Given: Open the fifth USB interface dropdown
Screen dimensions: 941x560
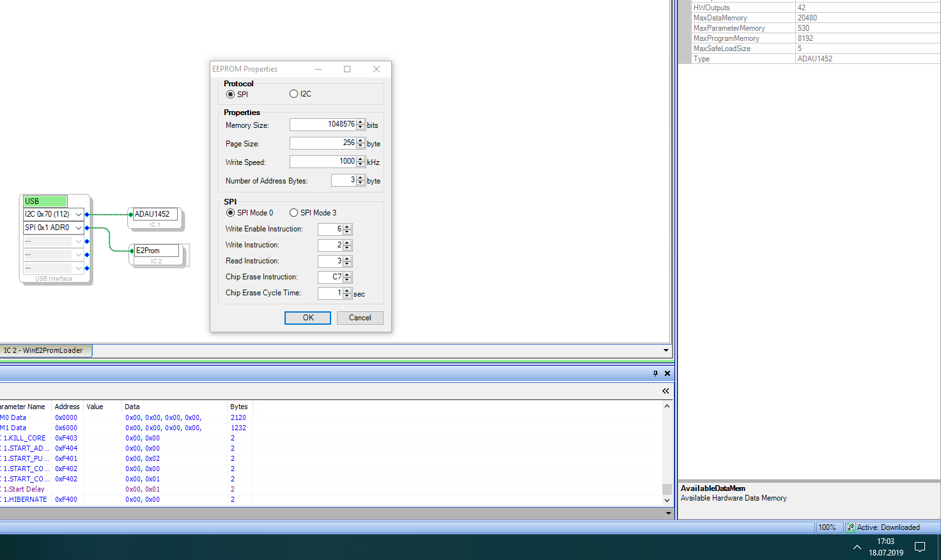Looking at the screenshot, I should (79, 268).
